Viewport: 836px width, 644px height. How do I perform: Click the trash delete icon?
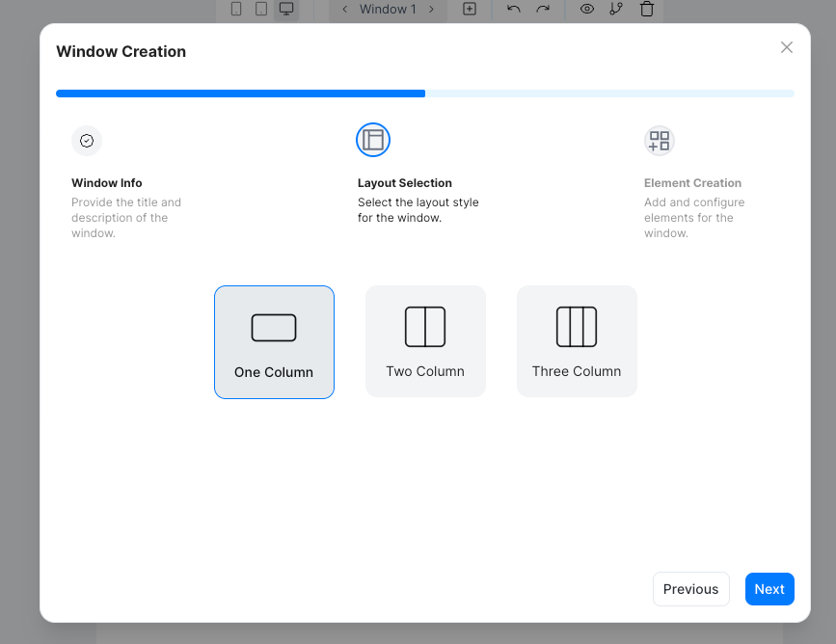pos(646,9)
